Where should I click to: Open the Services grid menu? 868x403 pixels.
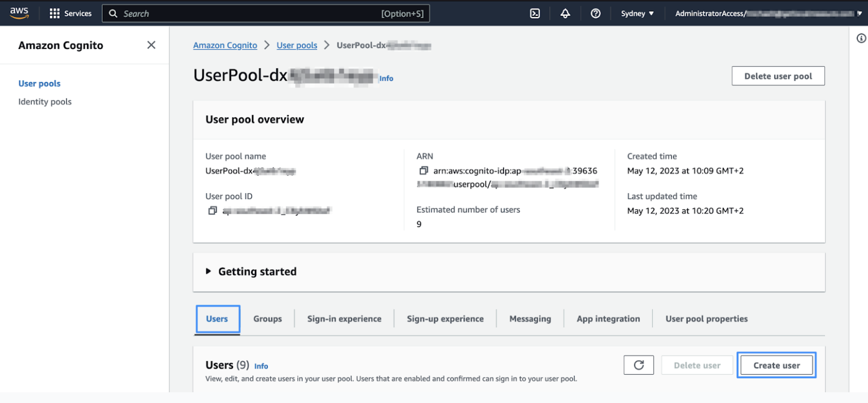point(71,14)
